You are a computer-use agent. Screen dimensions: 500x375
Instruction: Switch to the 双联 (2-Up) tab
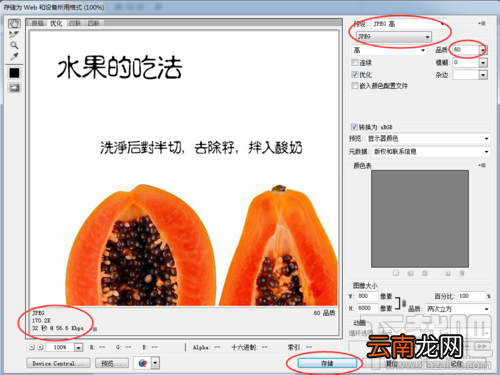[x=75, y=23]
